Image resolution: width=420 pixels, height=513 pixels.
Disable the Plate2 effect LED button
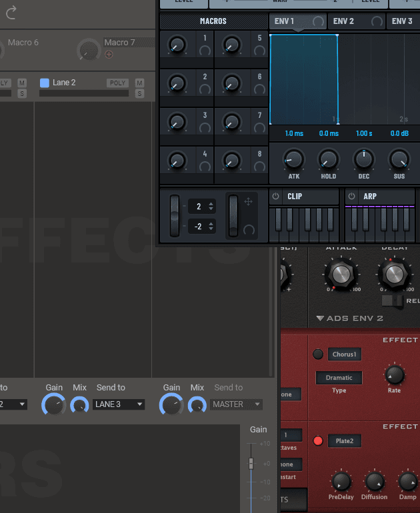coord(318,440)
